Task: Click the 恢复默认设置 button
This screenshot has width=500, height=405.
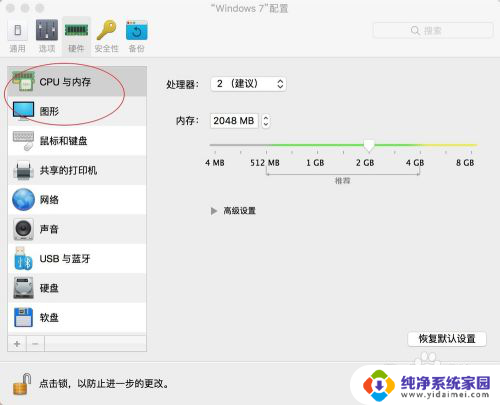Action: pyautogui.click(x=447, y=339)
